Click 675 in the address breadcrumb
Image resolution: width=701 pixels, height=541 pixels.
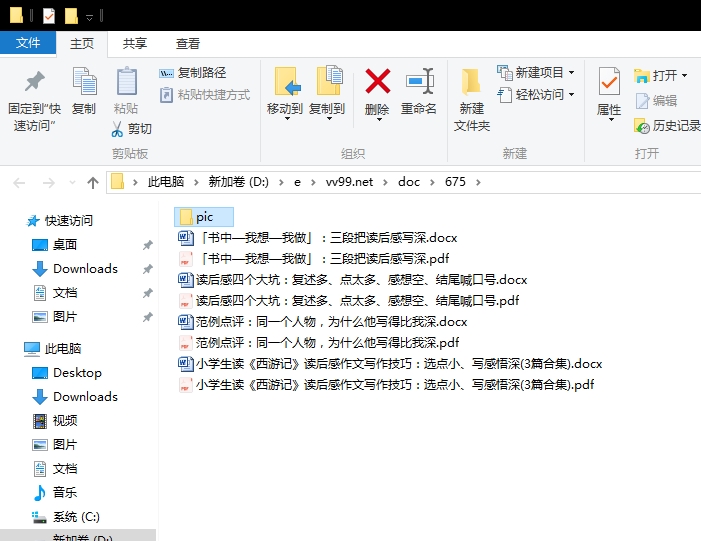455,182
